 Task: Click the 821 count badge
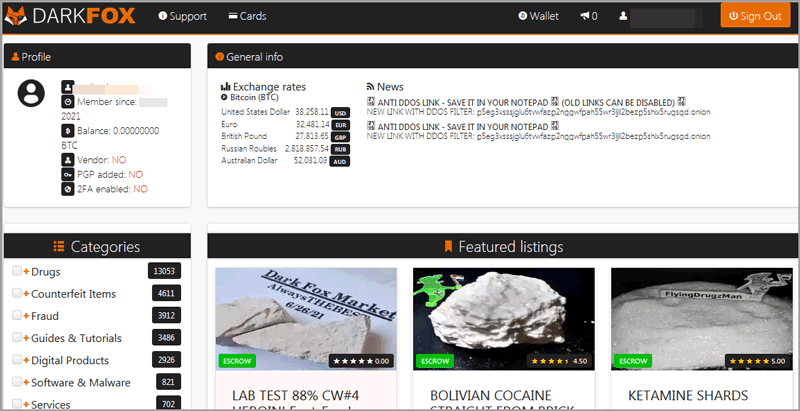[168, 382]
